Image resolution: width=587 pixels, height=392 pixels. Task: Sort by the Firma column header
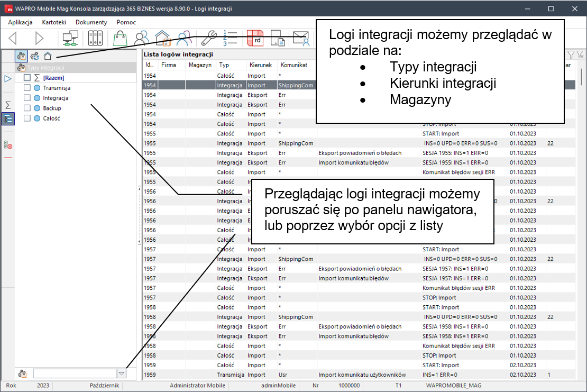coord(169,65)
